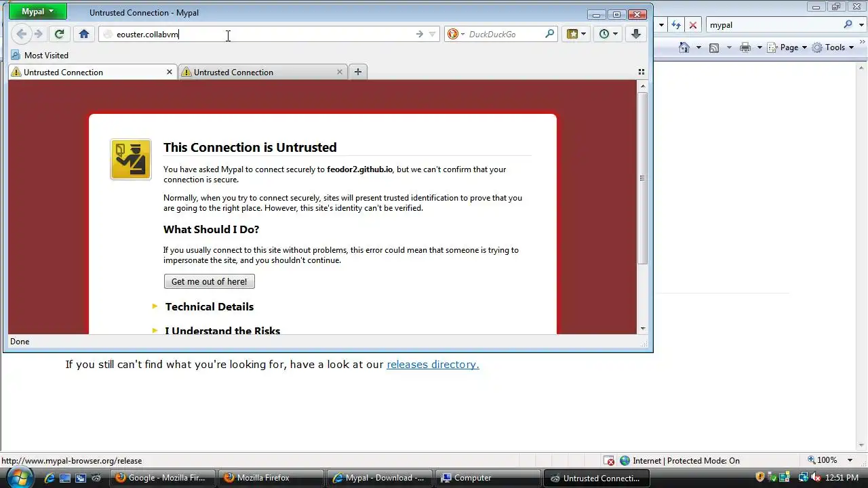Image resolution: width=868 pixels, height=488 pixels.
Task: Go back one page in Mypal
Action: (22, 34)
